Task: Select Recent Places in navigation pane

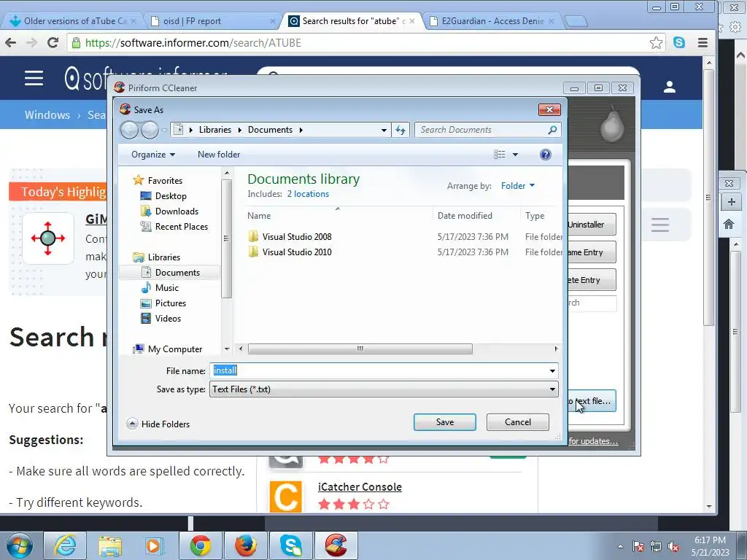Action: click(181, 227)
